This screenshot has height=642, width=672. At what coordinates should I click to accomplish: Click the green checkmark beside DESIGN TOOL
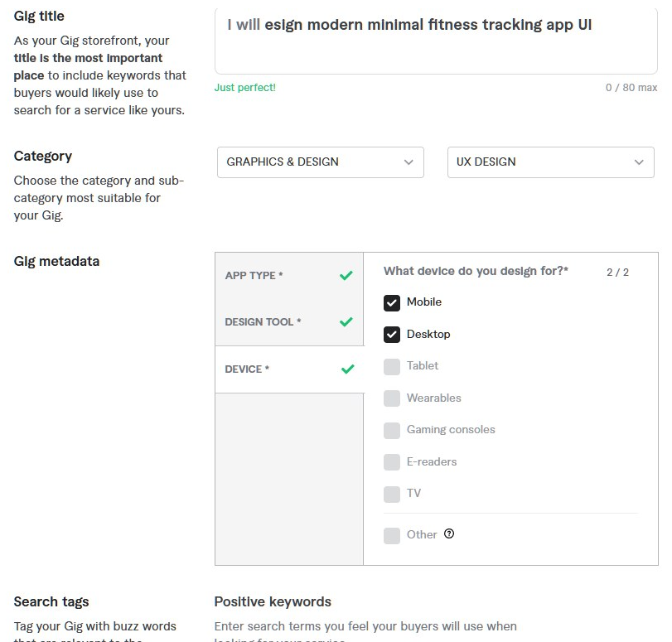346,322
